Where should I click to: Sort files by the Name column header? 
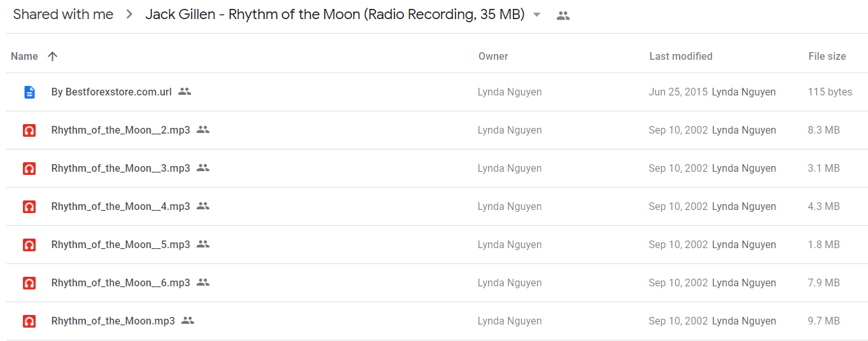[x=24, y=56]
